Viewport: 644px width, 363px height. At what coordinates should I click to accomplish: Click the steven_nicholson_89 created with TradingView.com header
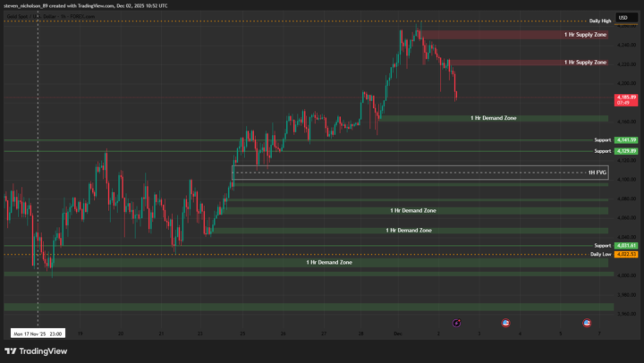(x=86, y=5)
